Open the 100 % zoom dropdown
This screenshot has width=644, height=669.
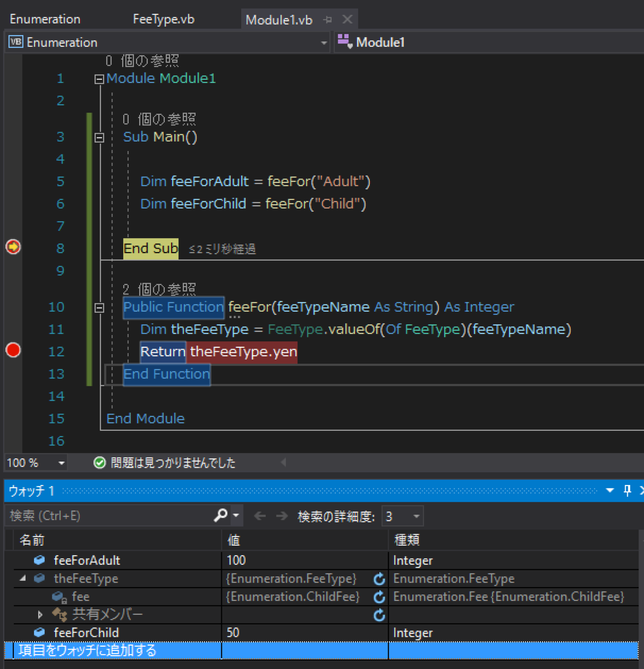click(x=36, y=463)
